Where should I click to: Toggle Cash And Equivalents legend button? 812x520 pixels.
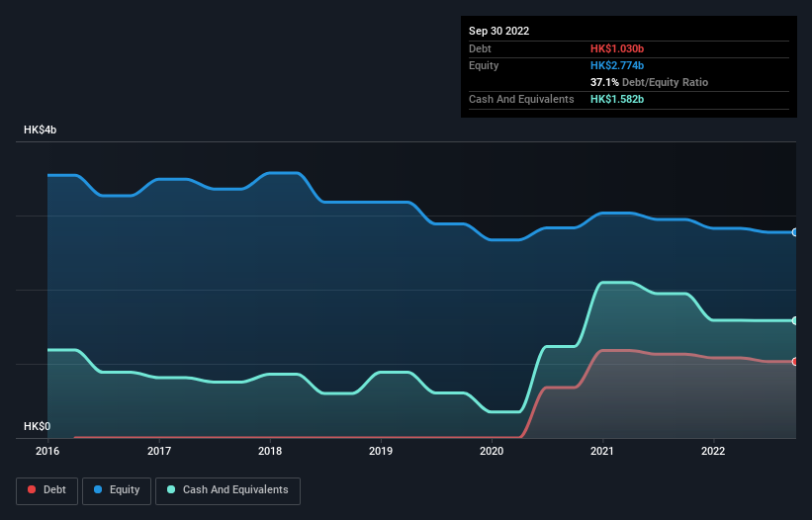[227, 490]
